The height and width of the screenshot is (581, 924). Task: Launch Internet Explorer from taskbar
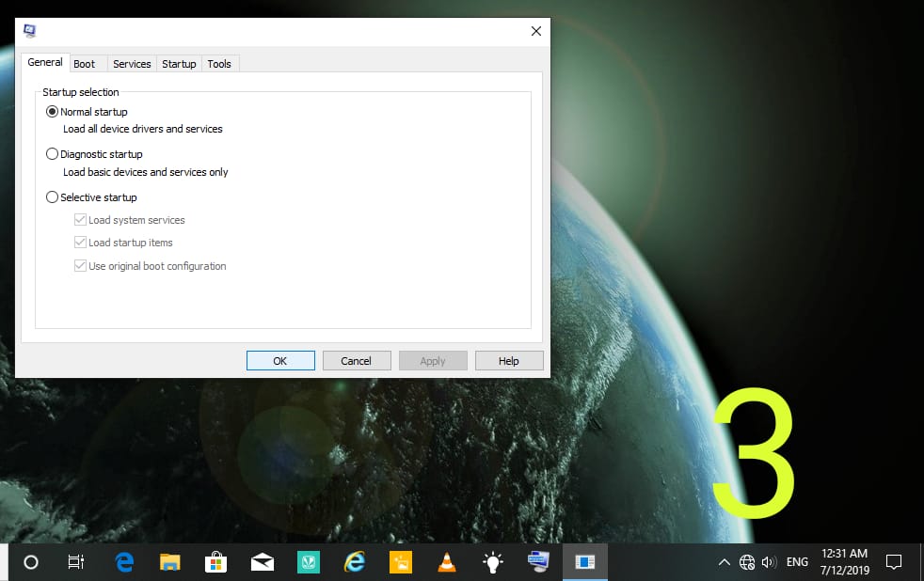pyautogui.click(x=354, y=562)
